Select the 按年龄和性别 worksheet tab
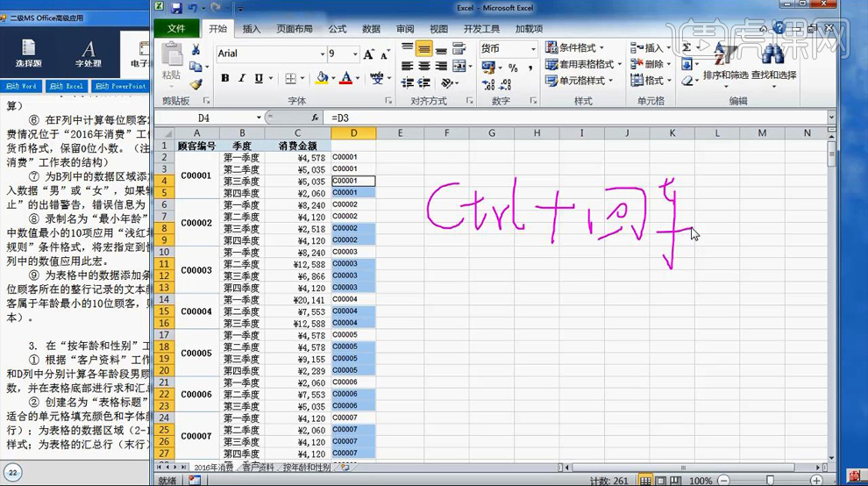 306,468
